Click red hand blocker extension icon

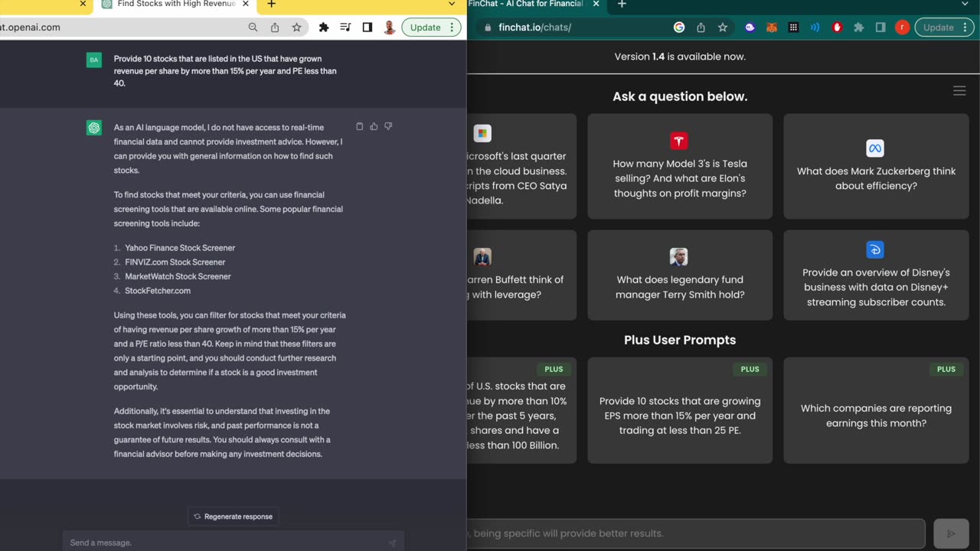[837, 28]
